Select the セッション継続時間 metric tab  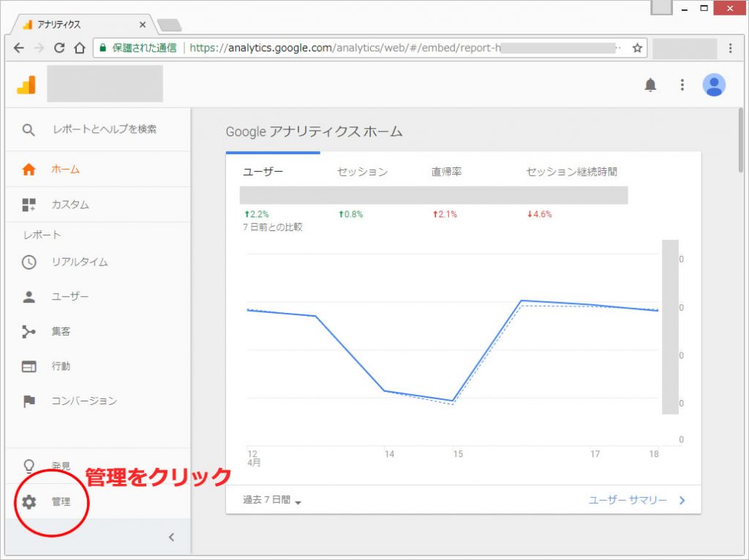point(572,172)
